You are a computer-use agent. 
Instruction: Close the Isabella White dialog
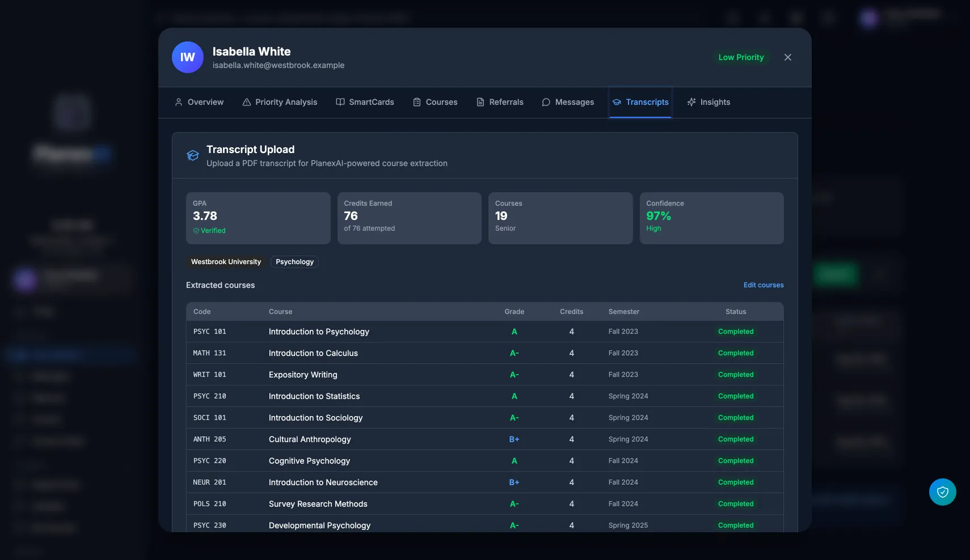(x=788, y=57)
